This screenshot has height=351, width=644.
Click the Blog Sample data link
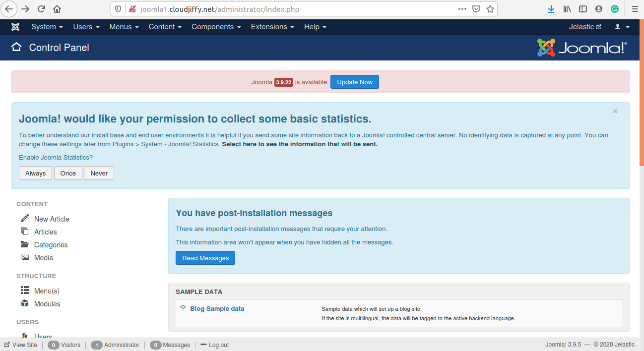click(x=217, y=308)
